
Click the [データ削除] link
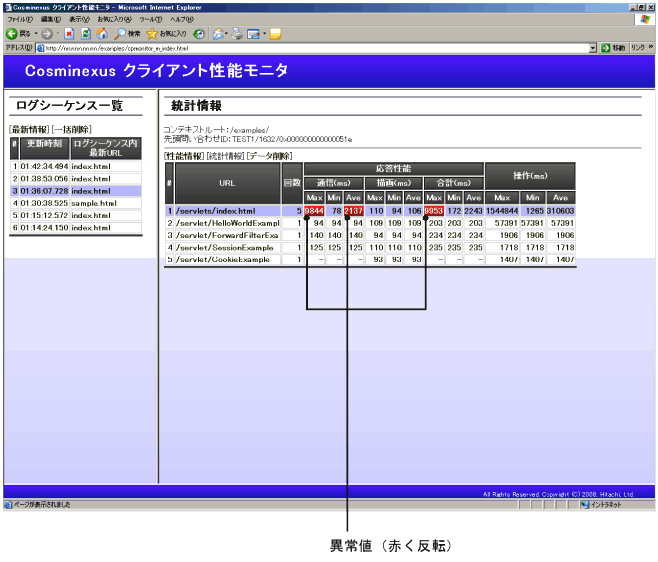(270, 156)
